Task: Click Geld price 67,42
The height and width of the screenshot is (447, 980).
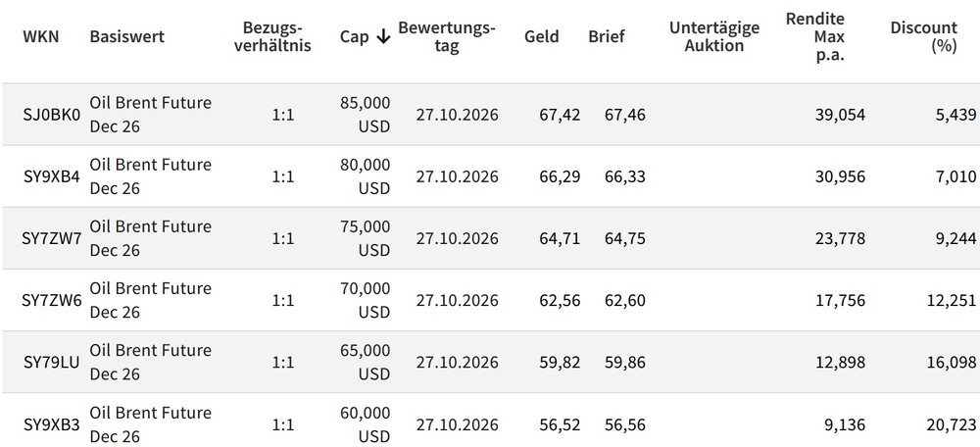Action: [560, 115]
